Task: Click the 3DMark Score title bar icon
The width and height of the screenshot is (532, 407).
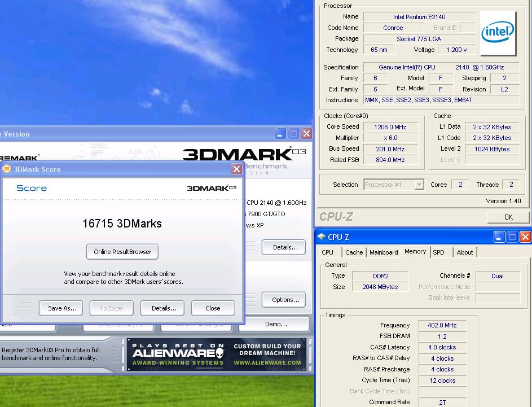Action: pyautogui.click(x=7, y=169)
